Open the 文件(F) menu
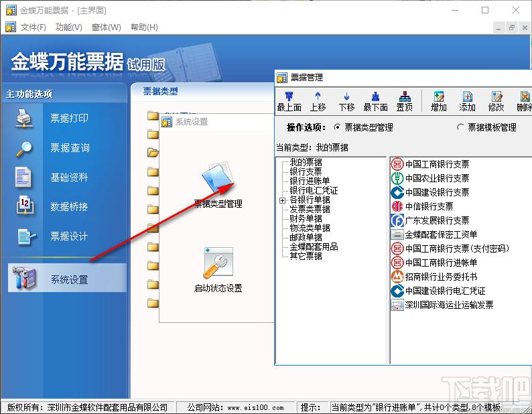The width and height of the screenshot is (532, 414). 33,27
